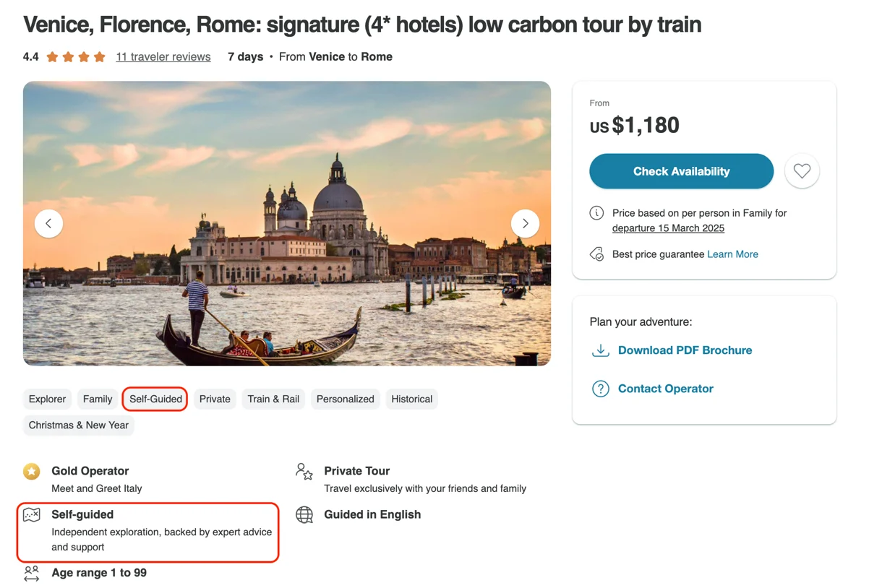Screen dimensions: 869x588
Task: Select the Train & Rail tag
Action: pyautogui.click(x=273, y=399)
